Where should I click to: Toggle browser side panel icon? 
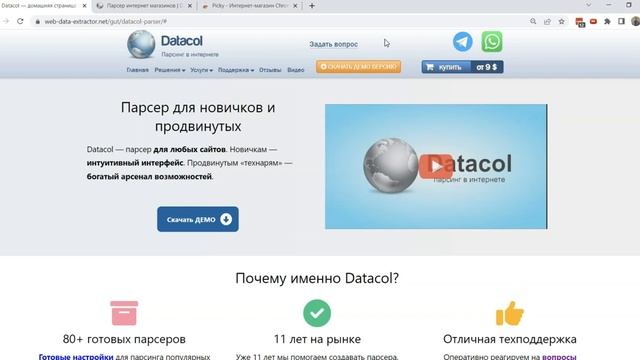pyautogui.click(x=621, y=21)
